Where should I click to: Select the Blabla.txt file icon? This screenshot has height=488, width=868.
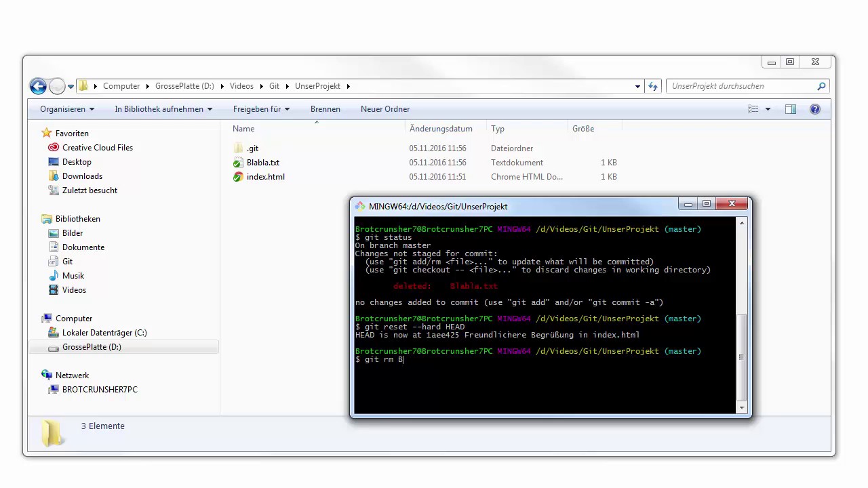pos(238,163)
